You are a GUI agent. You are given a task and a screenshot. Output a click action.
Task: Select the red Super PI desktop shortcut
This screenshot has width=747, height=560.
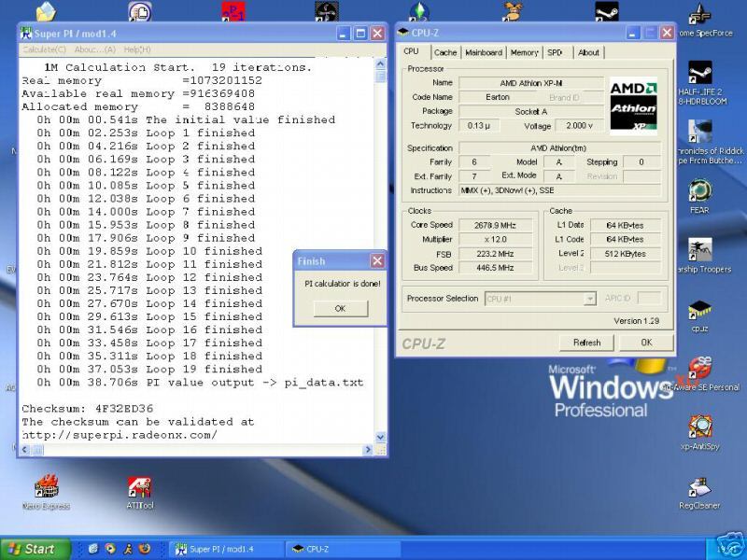(233, 10)
